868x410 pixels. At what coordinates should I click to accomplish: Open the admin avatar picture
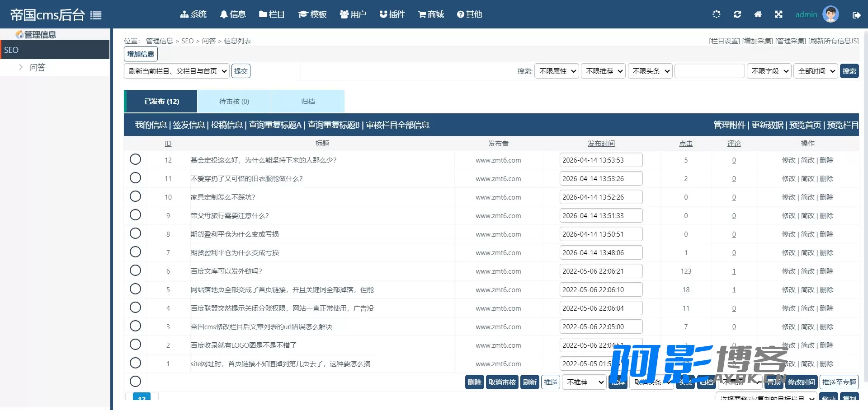click(x=831, y=14)
